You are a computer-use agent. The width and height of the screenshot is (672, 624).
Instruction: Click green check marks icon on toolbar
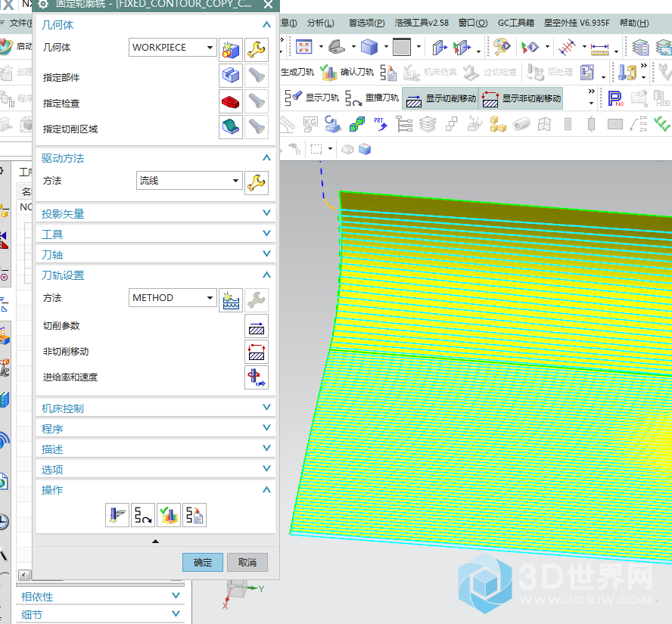(662, 124)
